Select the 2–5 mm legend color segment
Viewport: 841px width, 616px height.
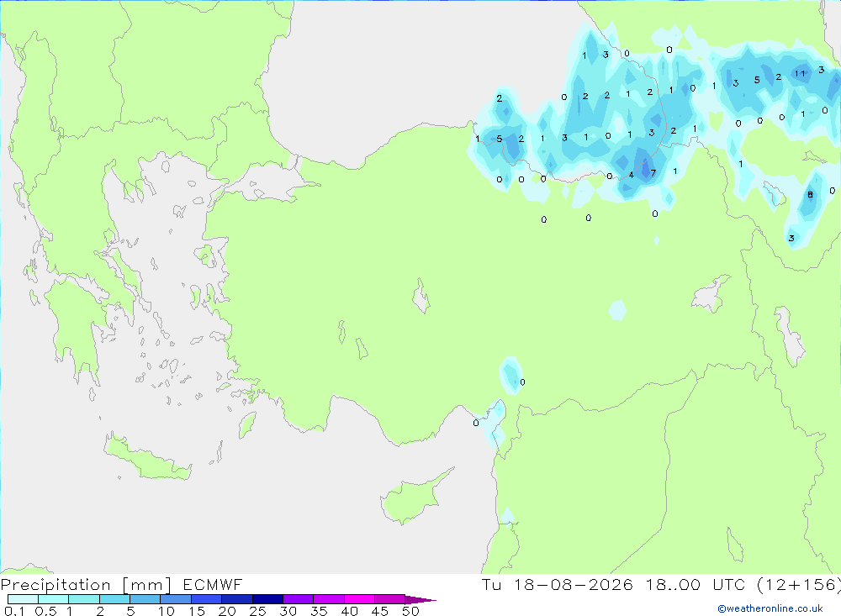(114, 599)
